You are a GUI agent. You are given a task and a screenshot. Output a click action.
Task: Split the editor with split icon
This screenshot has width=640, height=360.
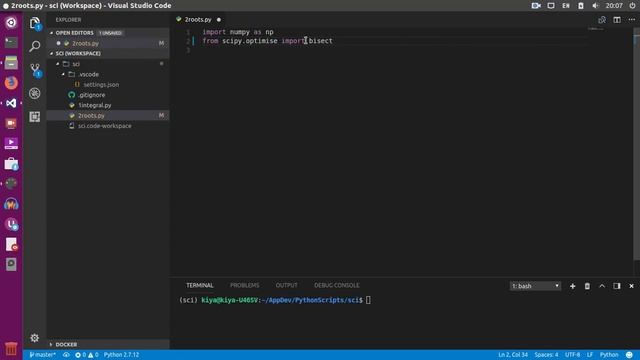point(617,20)
